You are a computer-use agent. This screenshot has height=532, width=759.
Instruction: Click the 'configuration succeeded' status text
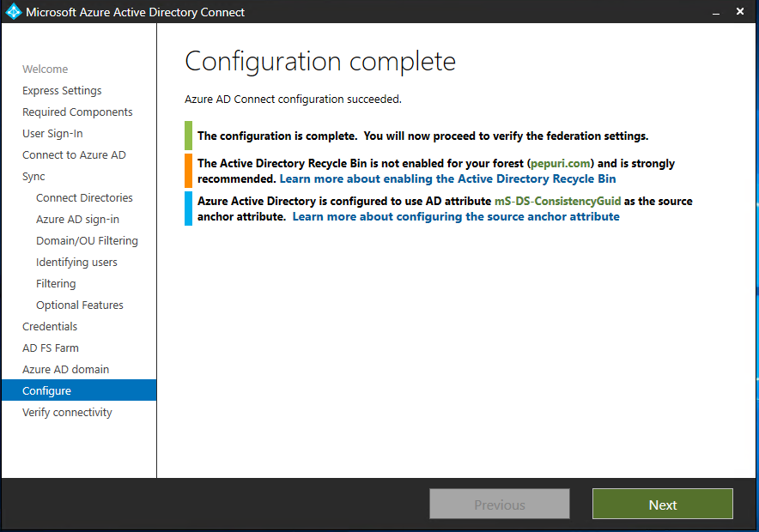pyautogui.click(x=293, y=100)
